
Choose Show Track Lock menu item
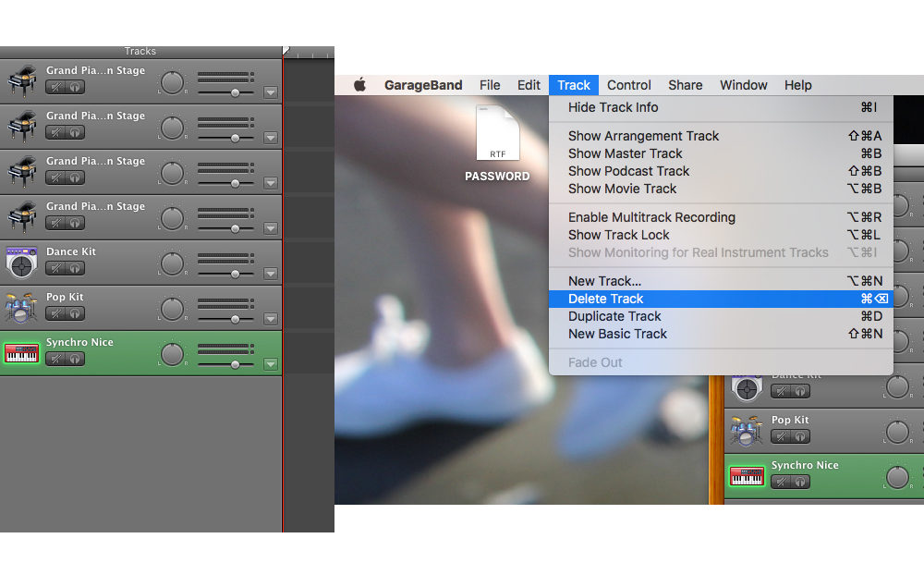[x=721, y=236]
